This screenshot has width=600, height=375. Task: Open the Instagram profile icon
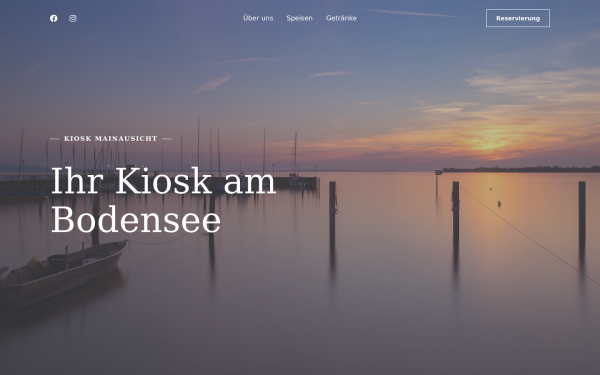pos(73,18)
